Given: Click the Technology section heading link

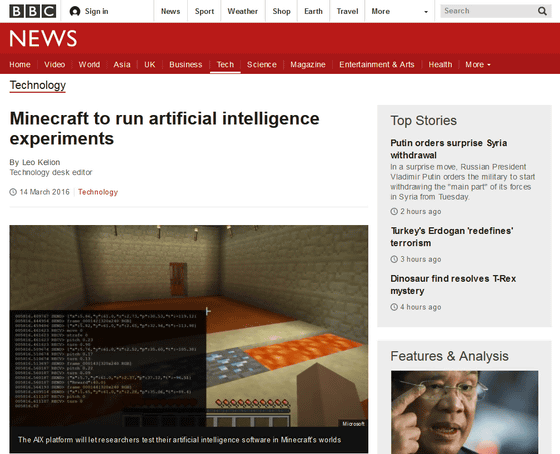Looking at the screenshot, I should click(x=38, y=85).
